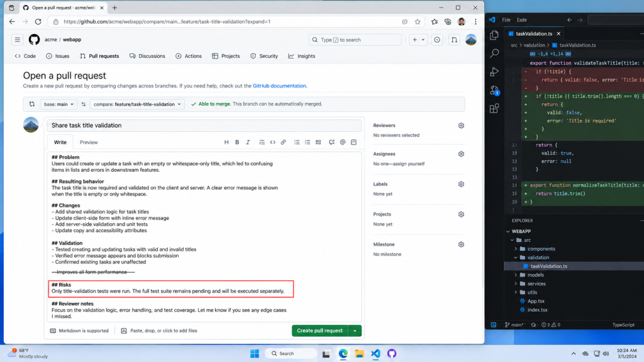Image resolution: width=644 pixels, height=362 pixels.
Task: Click the assign yourself link
Action: [x=407, y=164]
